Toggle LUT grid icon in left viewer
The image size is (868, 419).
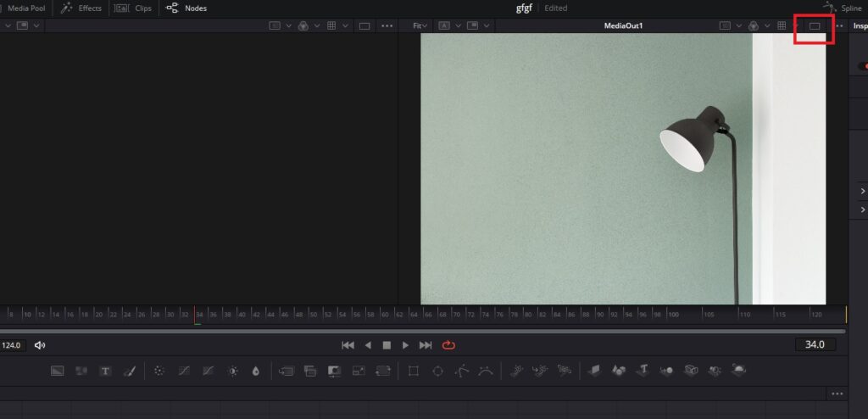[331, 25]
